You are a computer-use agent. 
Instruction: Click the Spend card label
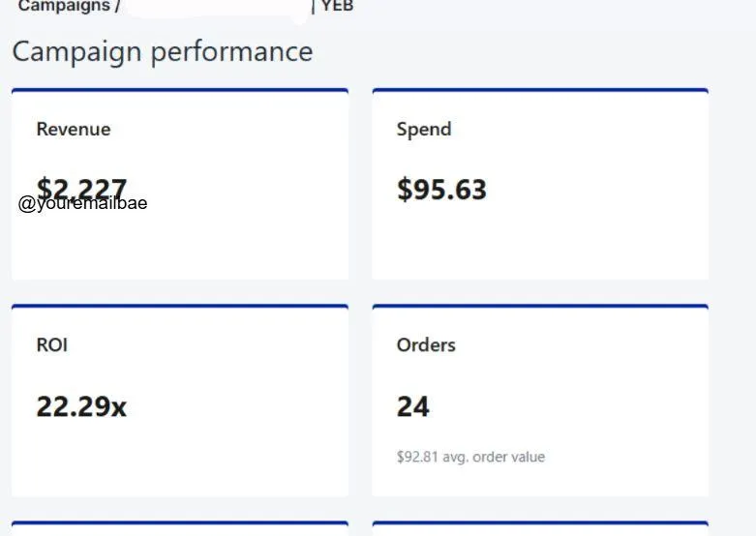pos(424,129)
